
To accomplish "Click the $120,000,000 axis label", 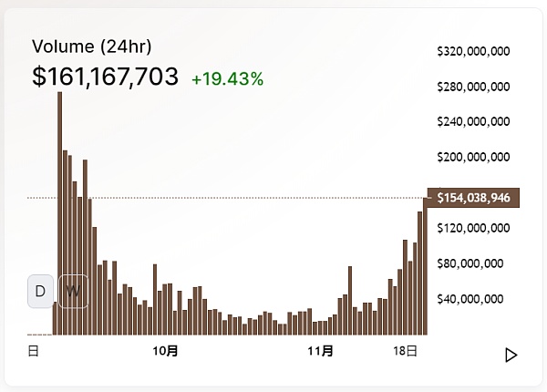I will pos(474,228).
